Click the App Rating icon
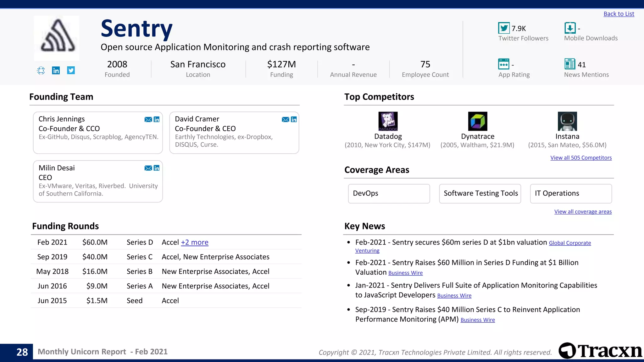This screenshot has height=362, width=644. pyautogui.click(x=504, y=64)
